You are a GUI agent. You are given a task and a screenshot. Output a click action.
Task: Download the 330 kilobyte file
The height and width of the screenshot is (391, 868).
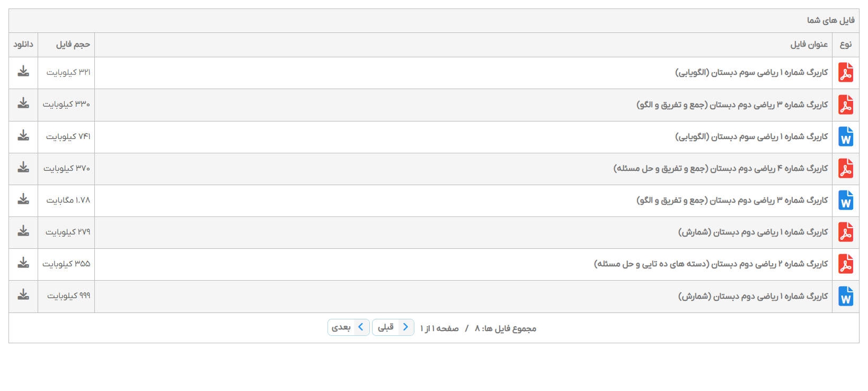pos(23,103)
